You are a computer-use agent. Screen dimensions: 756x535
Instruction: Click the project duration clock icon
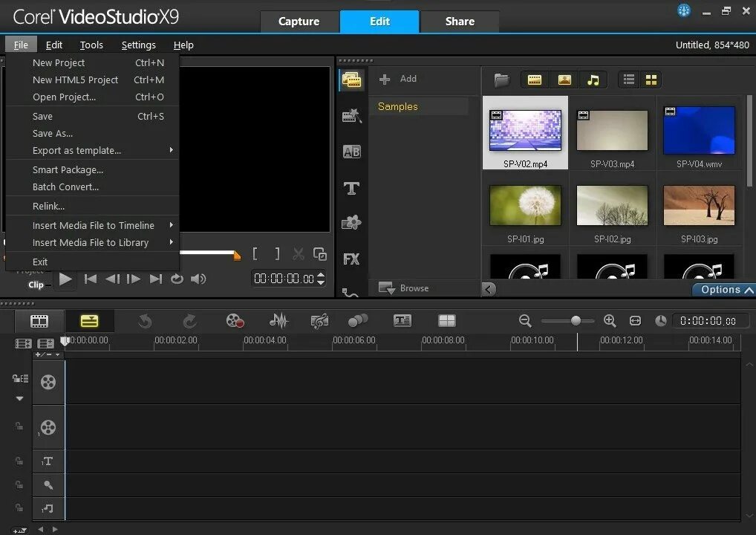tap(661, 321)
